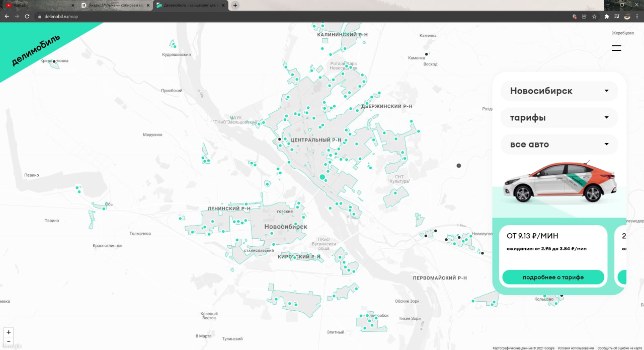
Task: Close the YouTube tab
Action: pos(72,5)
